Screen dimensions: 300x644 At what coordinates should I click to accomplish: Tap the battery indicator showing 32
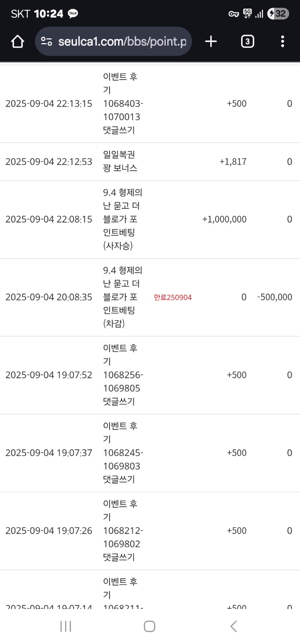click(278, 14)
